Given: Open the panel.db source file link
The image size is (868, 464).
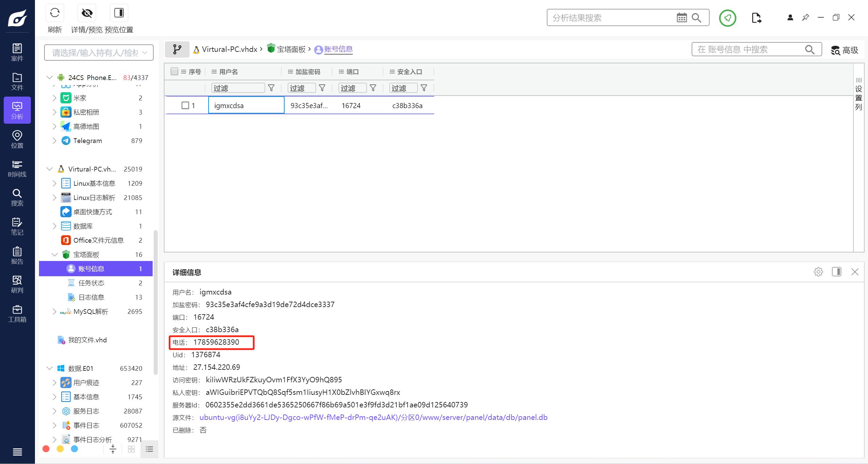Looking at the screenshot, I should [373, 417].
